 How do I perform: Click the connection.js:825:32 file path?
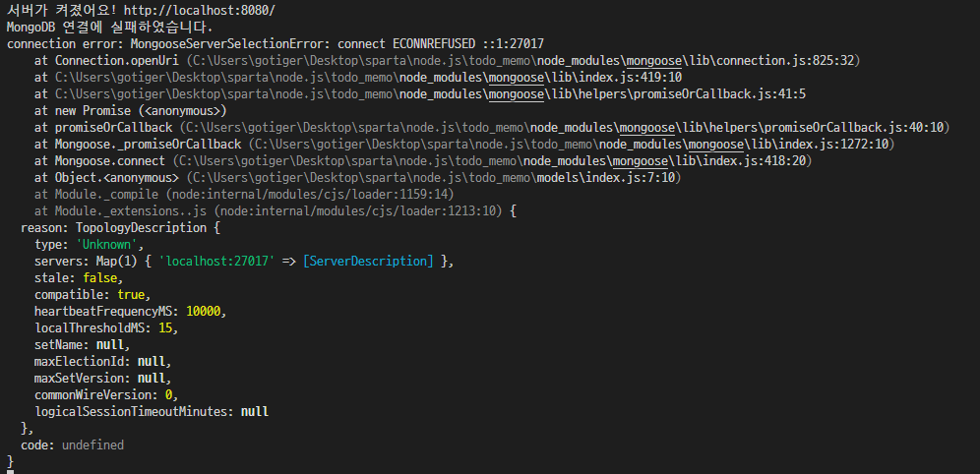523,61
